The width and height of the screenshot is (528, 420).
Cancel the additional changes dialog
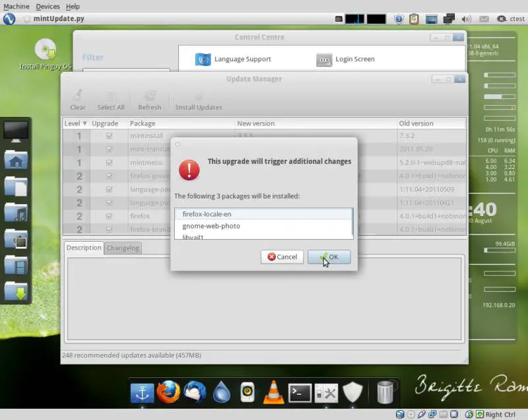(282, 257)
